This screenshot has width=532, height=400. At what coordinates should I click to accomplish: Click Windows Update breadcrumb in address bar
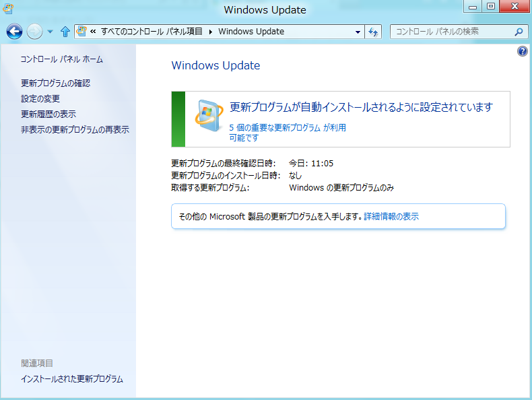251,32
